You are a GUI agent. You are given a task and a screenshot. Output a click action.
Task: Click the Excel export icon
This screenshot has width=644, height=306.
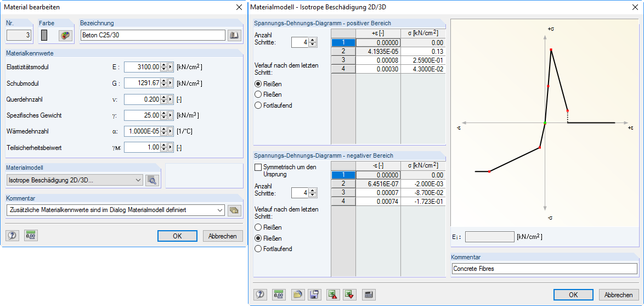coord(332,294)
